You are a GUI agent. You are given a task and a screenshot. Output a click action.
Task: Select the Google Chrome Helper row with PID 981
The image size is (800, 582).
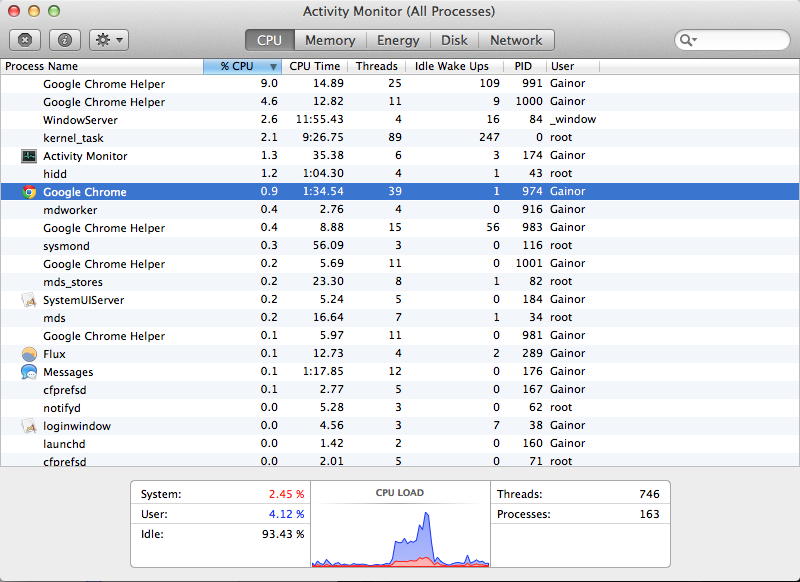[x=400, y=336]
